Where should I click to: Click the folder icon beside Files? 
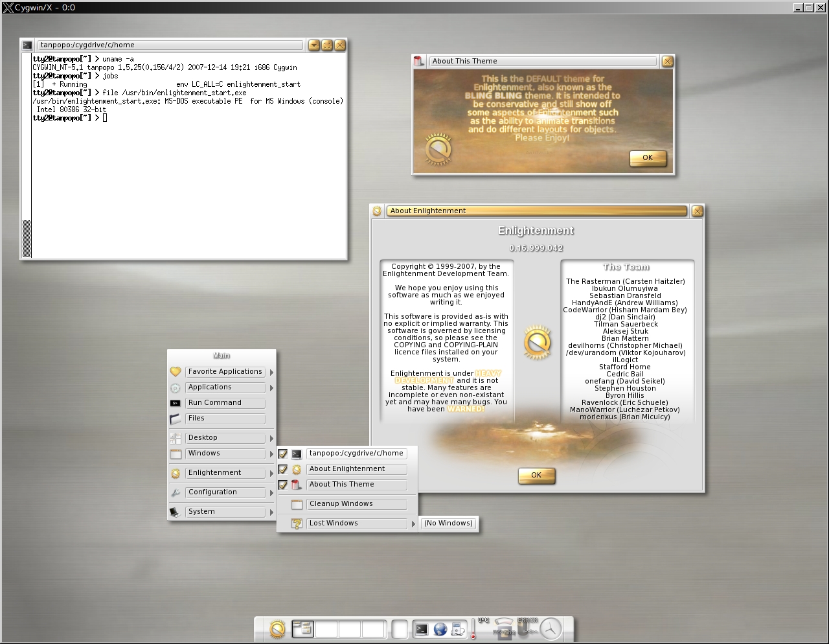click(x=176, y=419)
